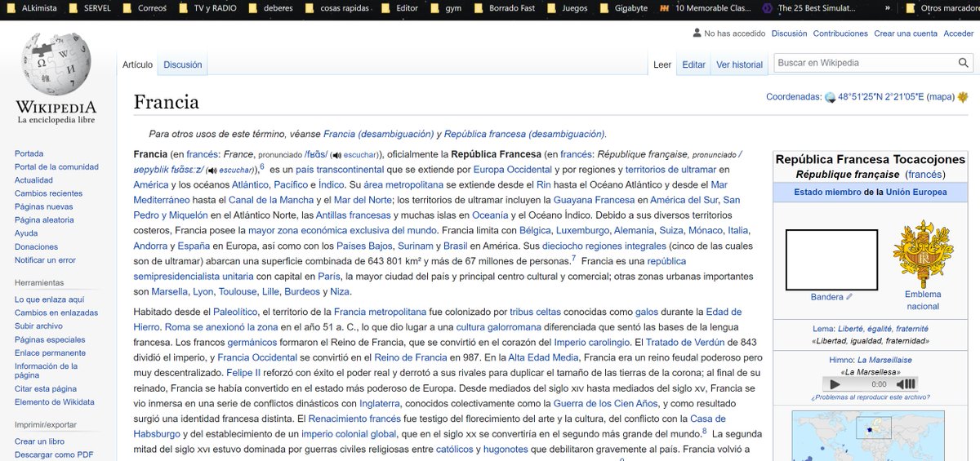Click ¿Problemas al reproducir este archivo?
Image resolution: width=980 pixels, height=461 pixels.
pyautogui.click(x=870, y=397)
